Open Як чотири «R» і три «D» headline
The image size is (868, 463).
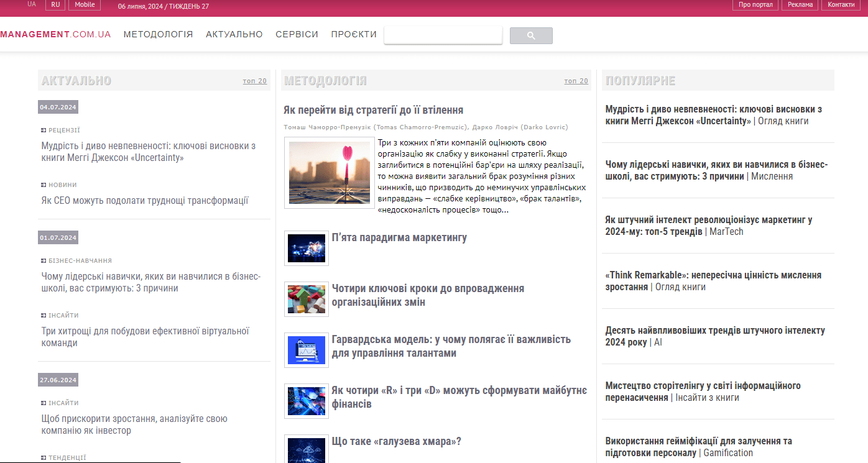click(x=459, y=397)
